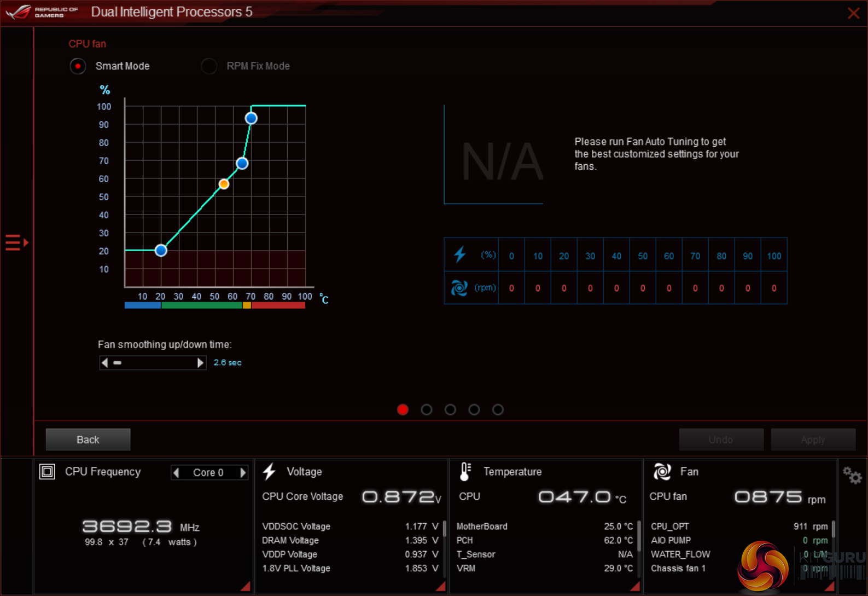Image resolution: width=868 pixels, height=596 pixels.
Task: Expand the Voltage panel corner triangle
Action: click(441, 586)
